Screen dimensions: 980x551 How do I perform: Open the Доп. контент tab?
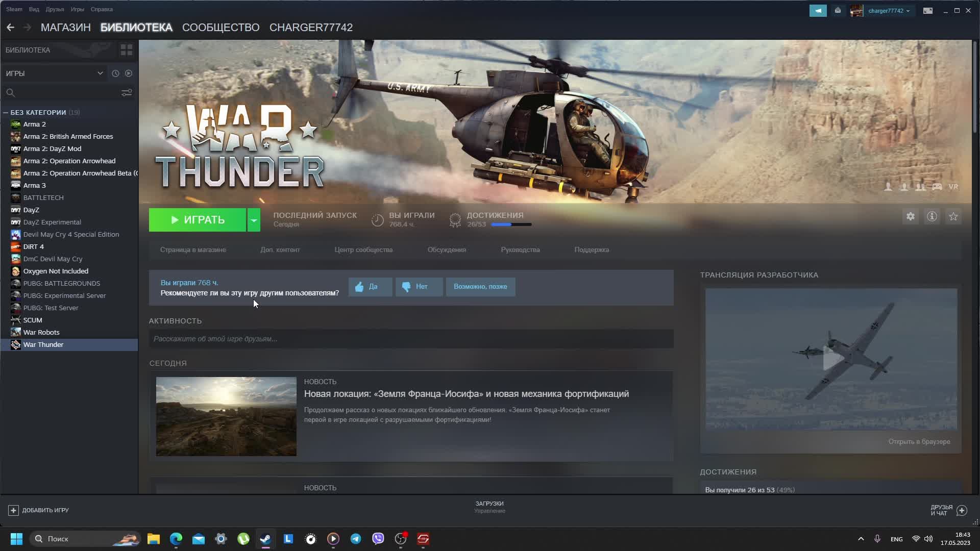280,249
